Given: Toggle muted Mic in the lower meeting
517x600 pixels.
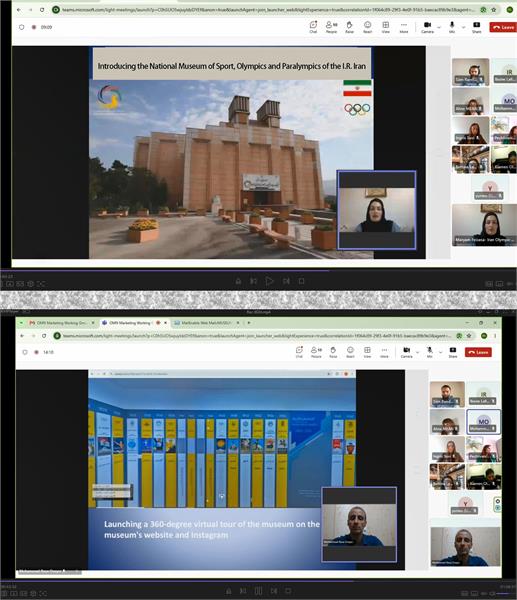Looking at the screenshot, I should (429, 352).
